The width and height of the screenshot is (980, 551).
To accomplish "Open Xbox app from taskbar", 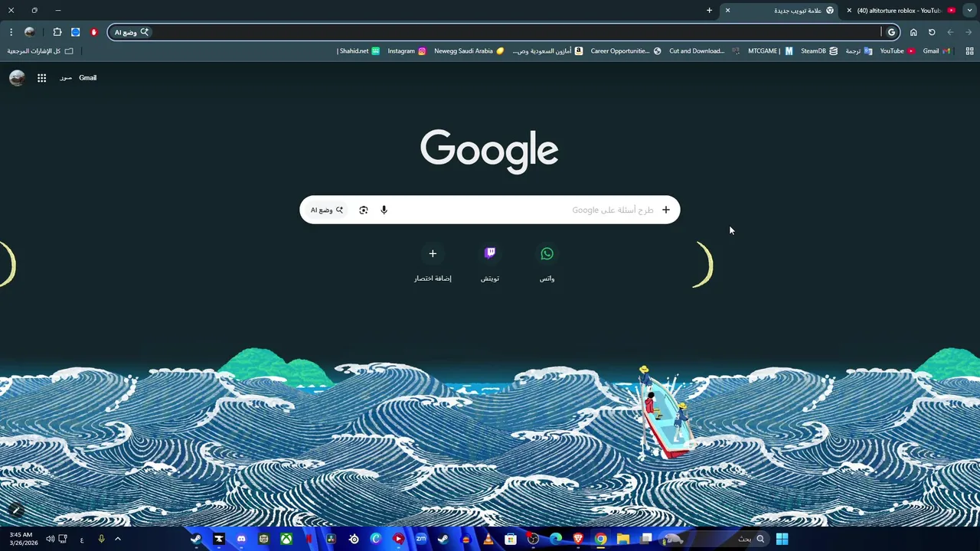I will [286, 539].
